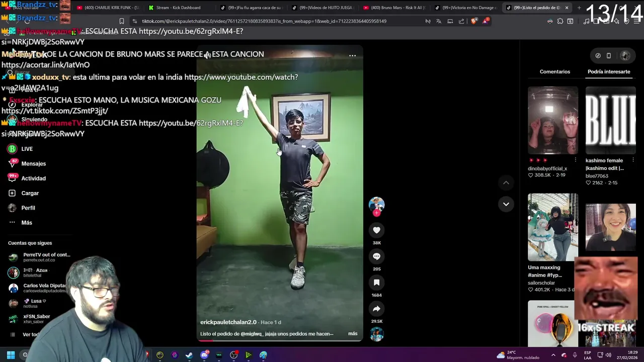
Task: Share the page from the address bar icon
Action: (x=461, y=21)
